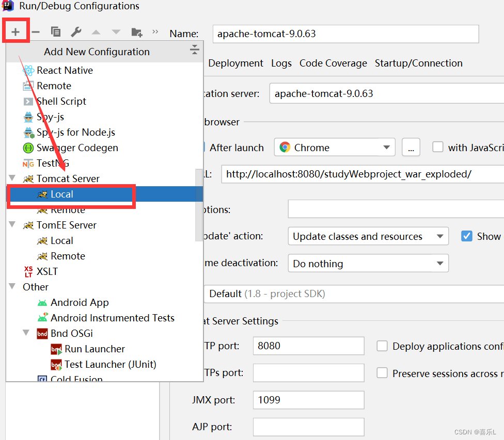Click the popup collapse icon beside Add New Configuration
This screenshot has height=440, width=504.
pos(194,50)
